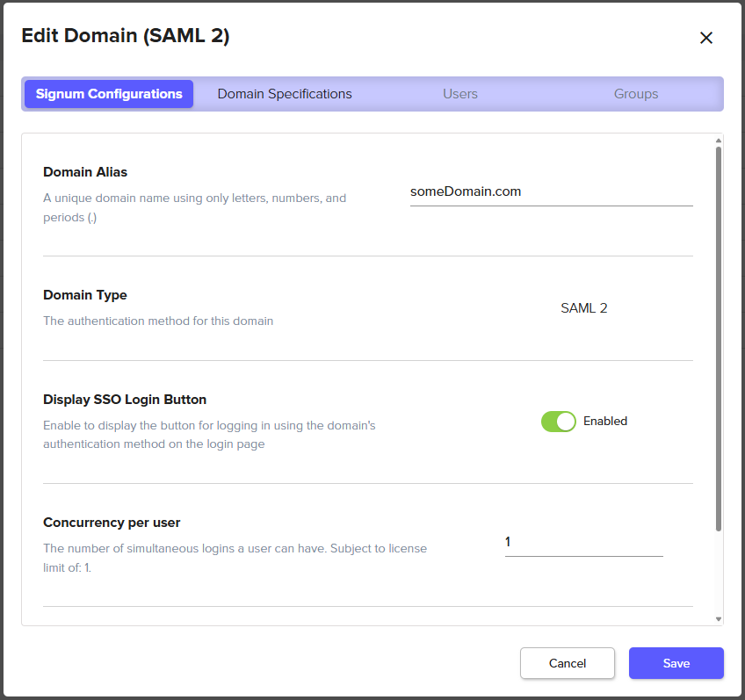
Task: Click the Domain Type heading
Action: coord(85,295)
